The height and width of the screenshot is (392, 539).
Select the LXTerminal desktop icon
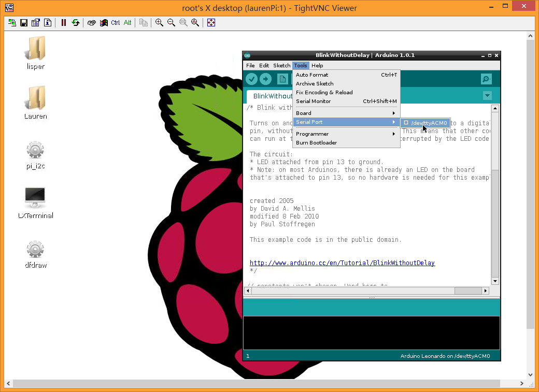pyautogui.click(x=36, y=202)
